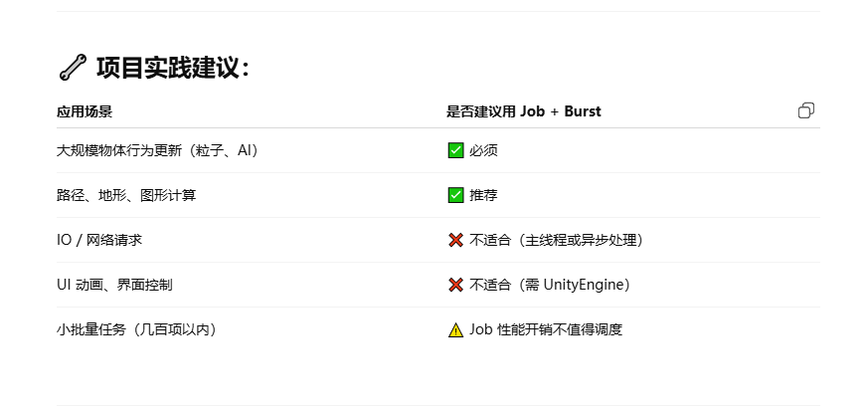
Task: Click the 小批量任务（几百项以内）cell
Action: coord(136,329)
